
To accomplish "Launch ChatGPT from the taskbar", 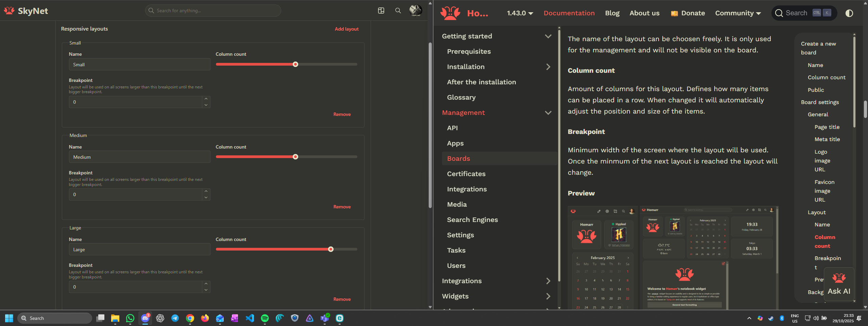I will click(x=160, y=318).
